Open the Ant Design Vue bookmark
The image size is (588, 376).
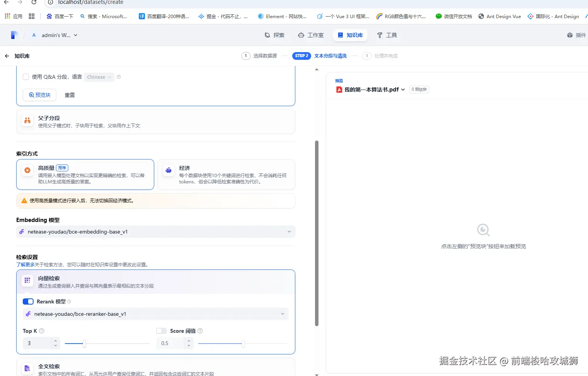tap(500, 16)
